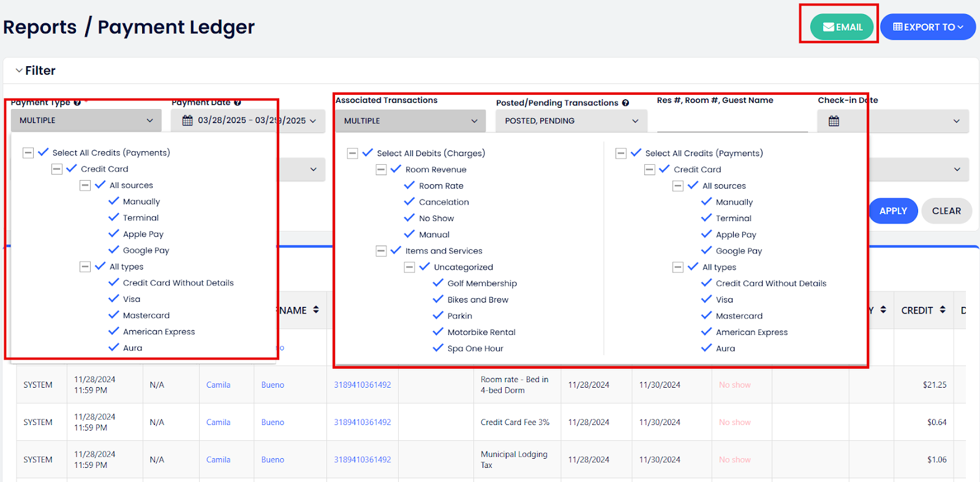Open the Check-in Date calendar icon

coord(834,121)
